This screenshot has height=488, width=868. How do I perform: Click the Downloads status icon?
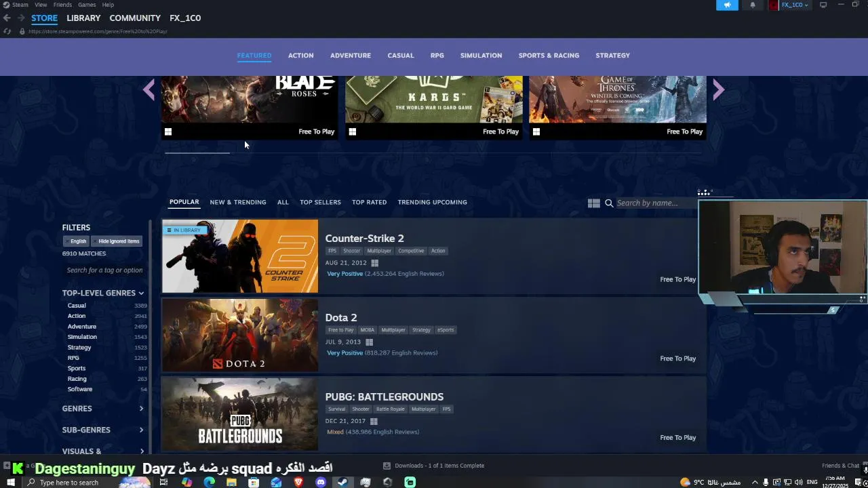(x=387, y=466)
